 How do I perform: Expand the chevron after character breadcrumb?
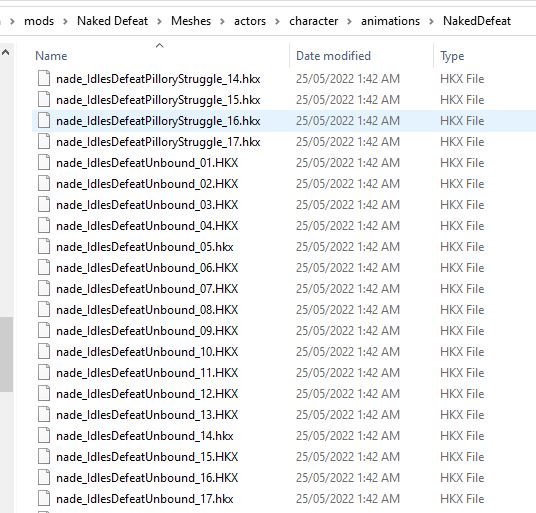[x=349, y=22]
